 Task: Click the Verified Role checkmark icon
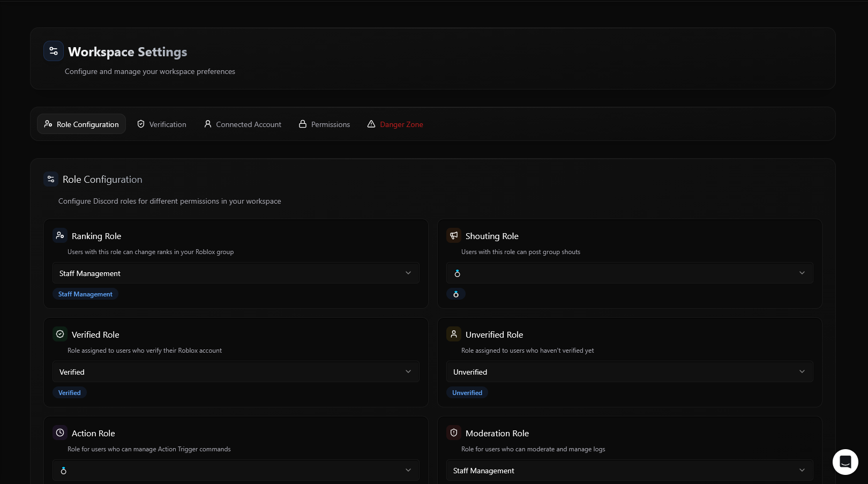pyautogui.click(x=60, y=334)
